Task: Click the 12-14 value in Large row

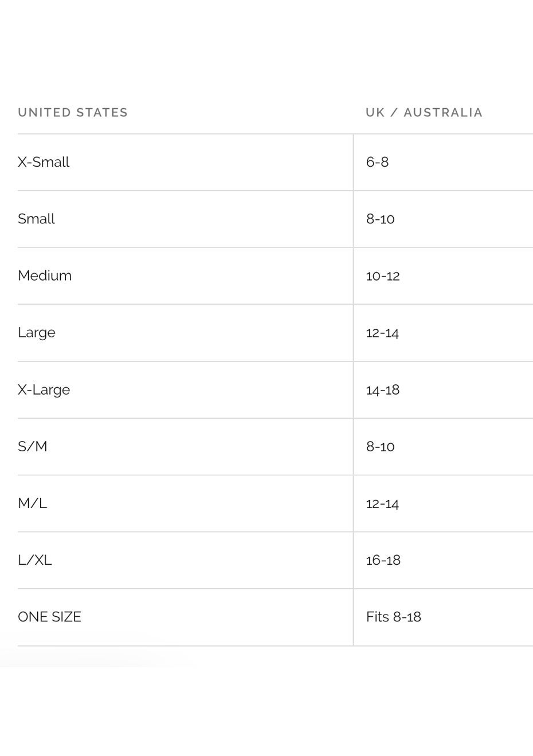Action: pyautogui.click(x=382, y=333)
